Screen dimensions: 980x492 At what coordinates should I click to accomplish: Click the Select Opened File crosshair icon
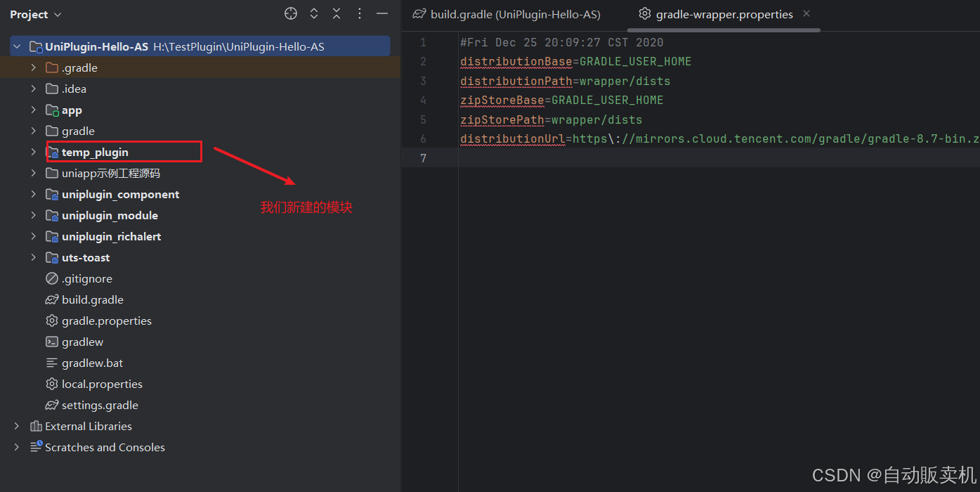click(x=291, y=14)
